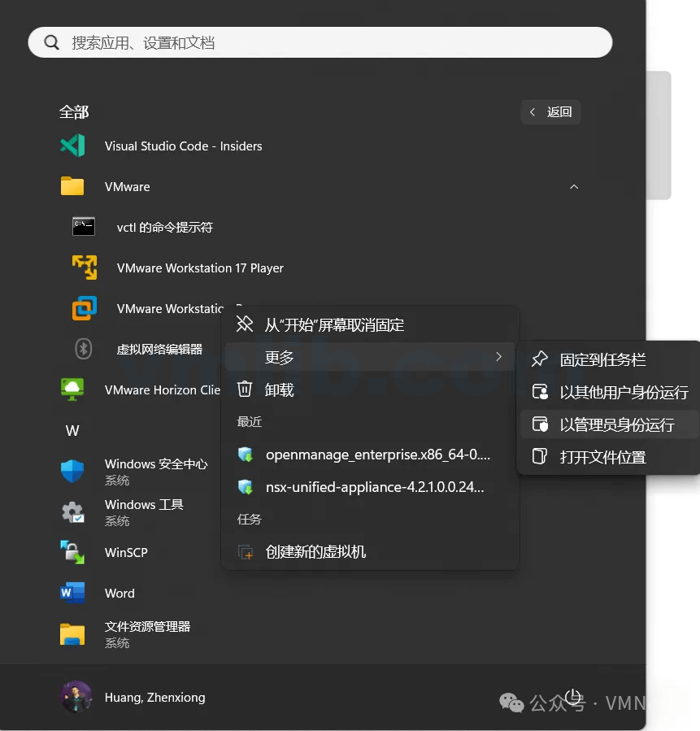
Task: Collapse the VMware folder chevron
Action: [x=574, y=187]
